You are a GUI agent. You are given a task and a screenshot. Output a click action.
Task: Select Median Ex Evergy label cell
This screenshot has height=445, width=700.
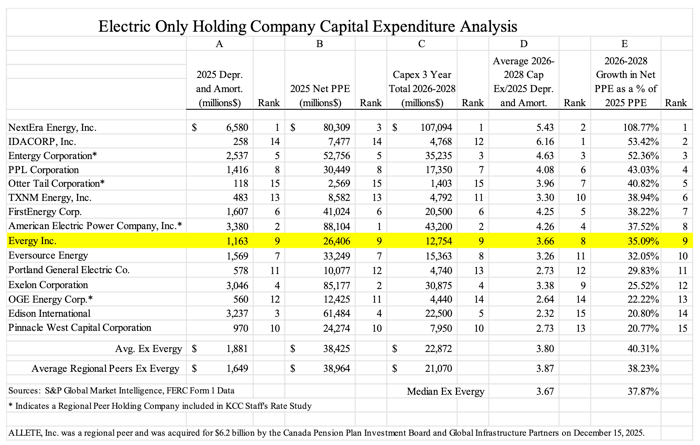pos(445,391)
